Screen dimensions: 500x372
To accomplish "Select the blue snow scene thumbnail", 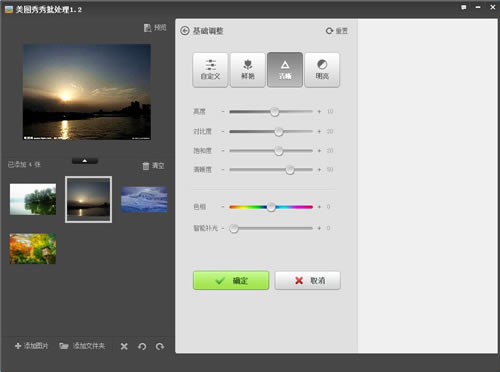I will pyautogui.click(x=144, y=199).
